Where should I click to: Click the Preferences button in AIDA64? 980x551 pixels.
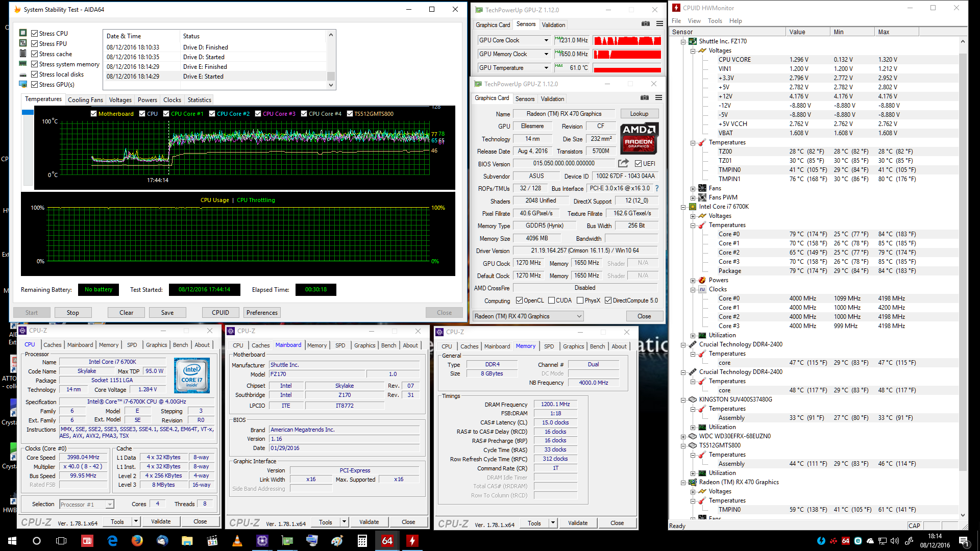pos(262,313)
